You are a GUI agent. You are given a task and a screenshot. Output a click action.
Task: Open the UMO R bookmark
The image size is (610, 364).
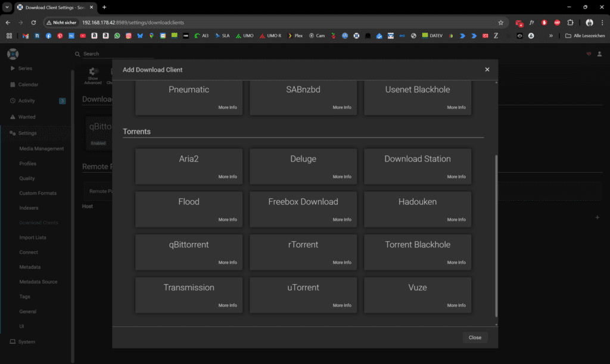270,36
